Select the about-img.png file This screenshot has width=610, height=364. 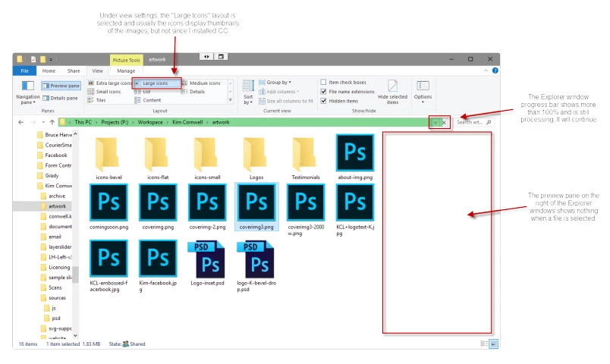(355, 157)
